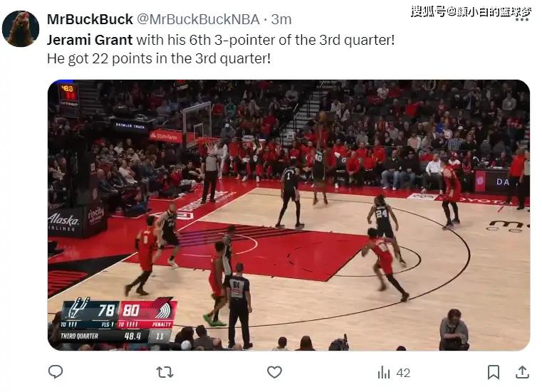Open the three-dot more options menu
This screenshot has height=392, width=542.
[x=521, y=20]
